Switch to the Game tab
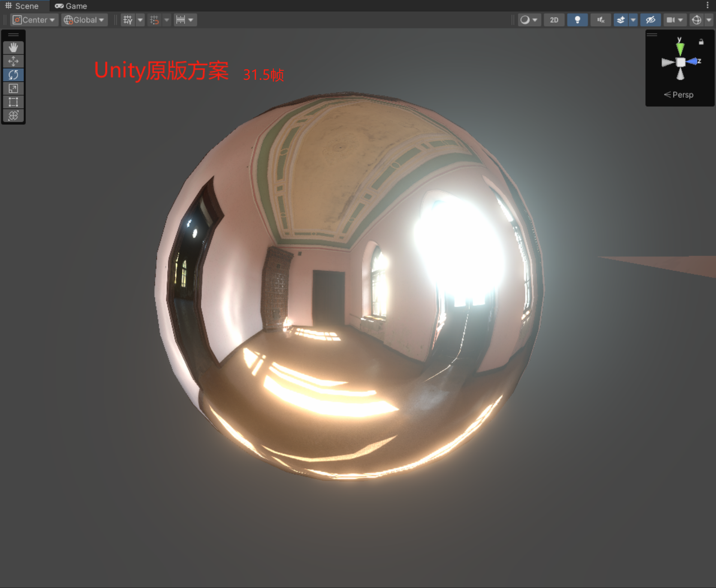716x588 pixels. click(71, 6)
